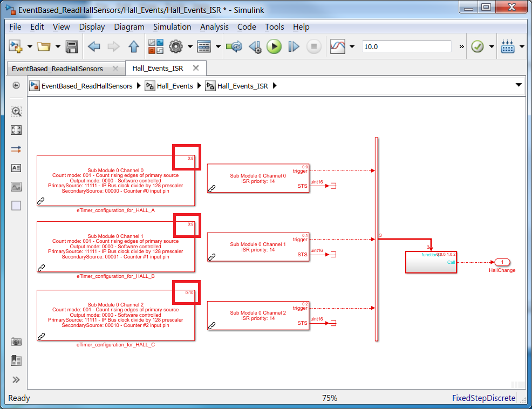The width and height of the screenshot is (532, 409).
Task: Click the Zoom In palette tool
Action: coord(16,111)
